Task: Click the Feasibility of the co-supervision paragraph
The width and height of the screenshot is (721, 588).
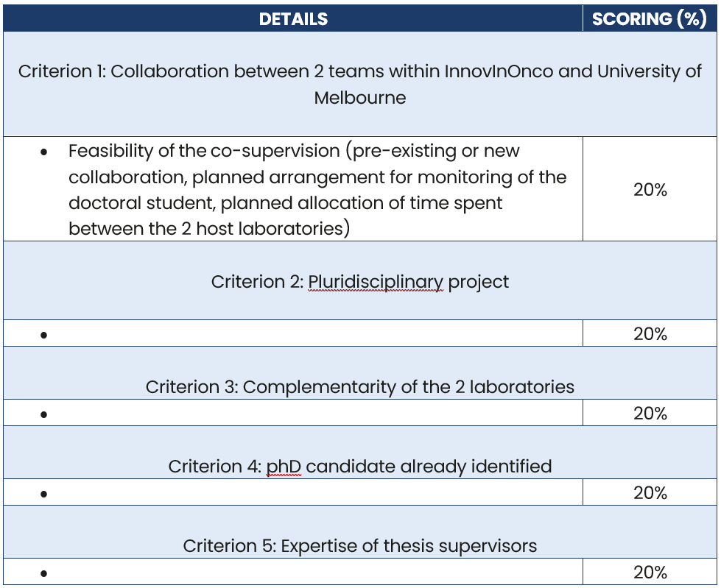Action: click(x=317, y=190)
